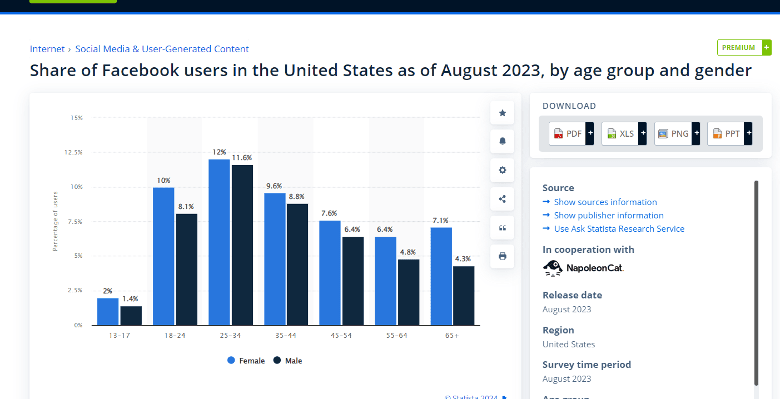Screen dimensions: 780x400
Task: Expand Show publisher information
Action: [603, 215]
